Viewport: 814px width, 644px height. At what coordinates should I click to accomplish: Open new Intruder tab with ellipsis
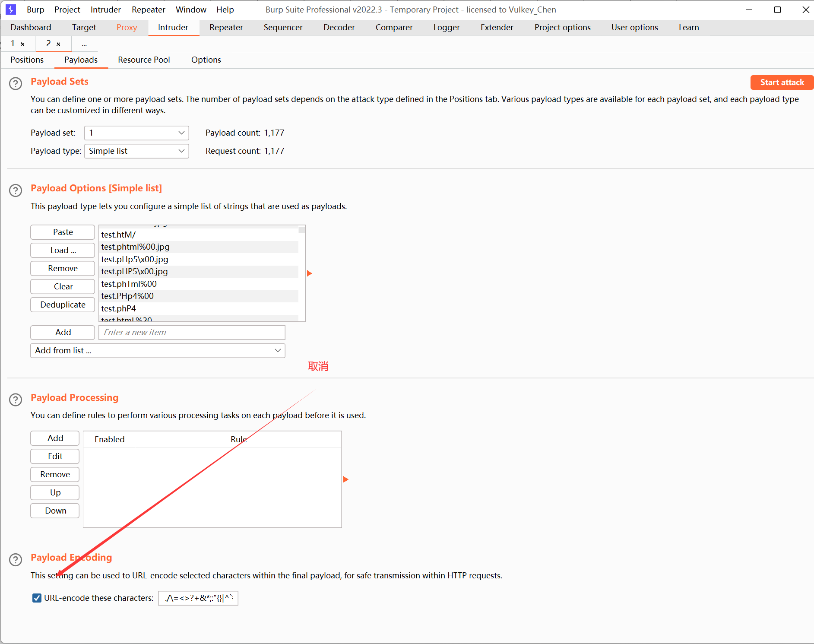tap(84, 44)
